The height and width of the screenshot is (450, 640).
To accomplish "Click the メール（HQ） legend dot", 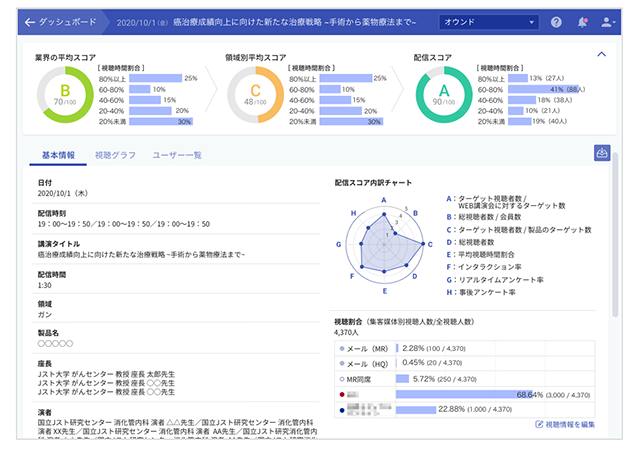I will tap(342, 363).
